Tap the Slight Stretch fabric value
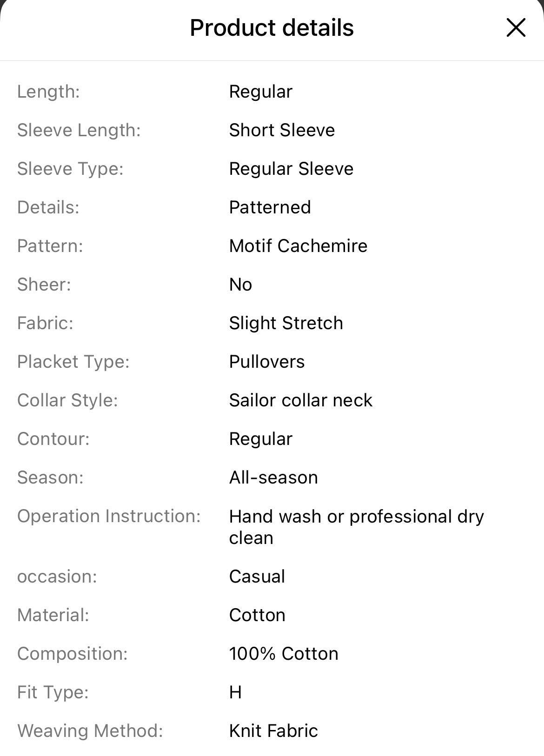The height and width of the screenshot is (756, 544). point(286,323)
